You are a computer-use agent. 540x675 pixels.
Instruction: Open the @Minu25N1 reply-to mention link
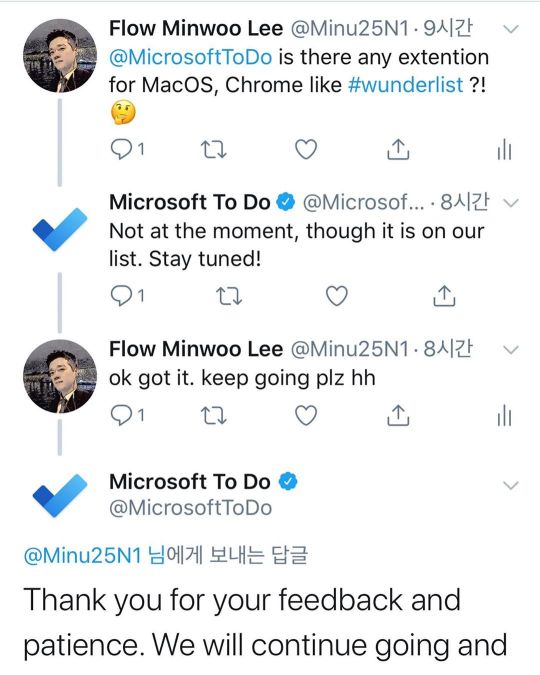click(83, 555)
